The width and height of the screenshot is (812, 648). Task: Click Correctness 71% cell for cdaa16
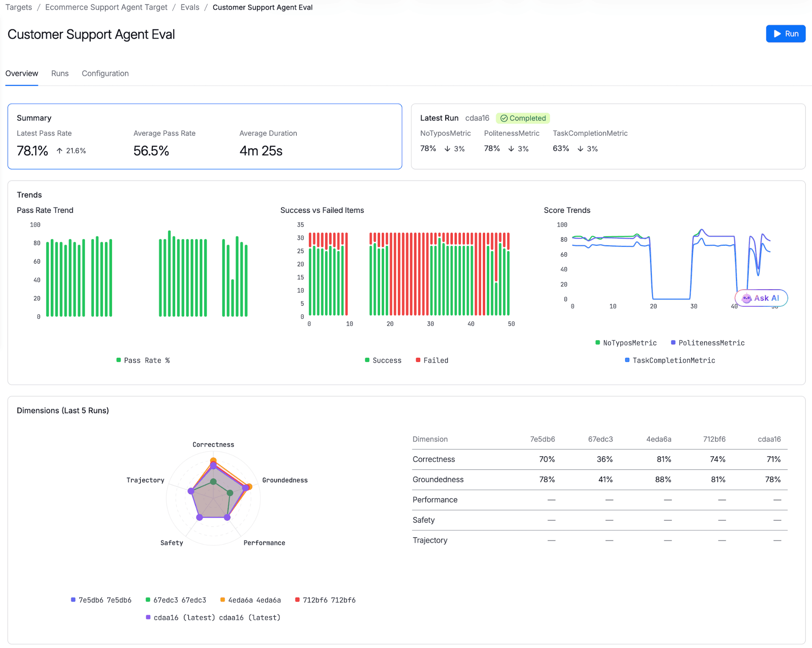773,459
